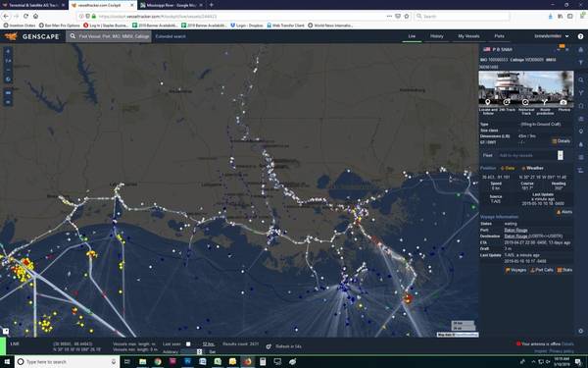
Task: Open Firefox from the taskbar
Action: point(247,361)
